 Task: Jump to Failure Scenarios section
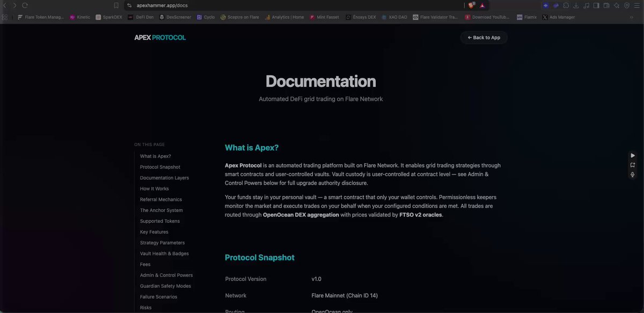158,297
